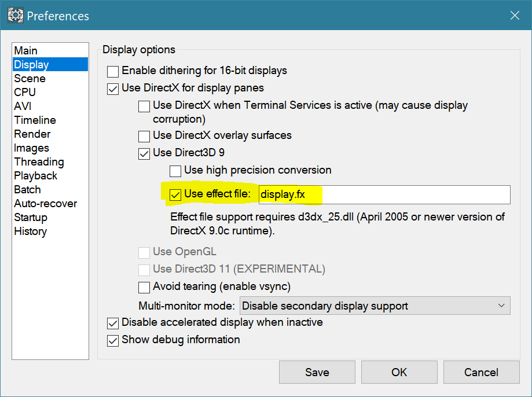Enable Avoid tearing (vsync) checkbox
The image size is (532, 397).
[144, 287]
